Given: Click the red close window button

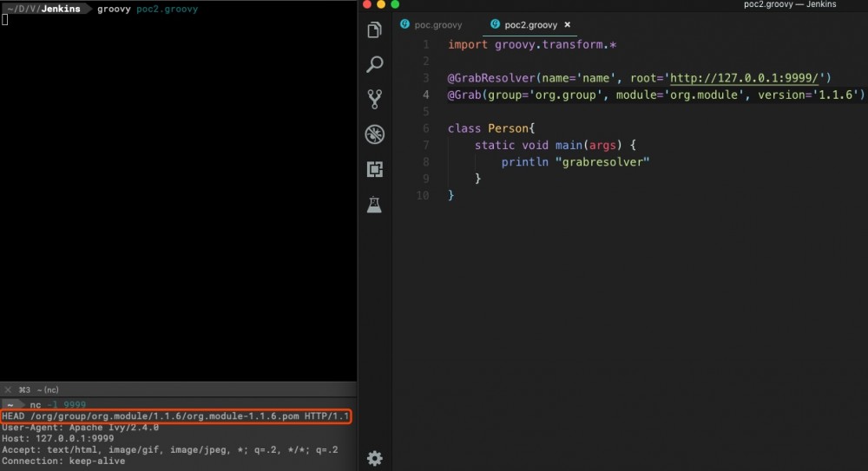Looking at the screenshot, I should tap(366, 3).
